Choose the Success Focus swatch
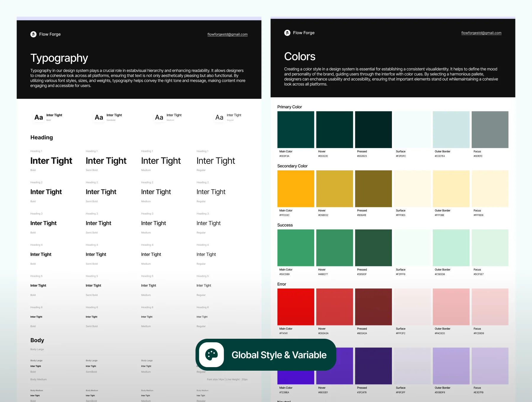532x402 pixels. point(490,248)
